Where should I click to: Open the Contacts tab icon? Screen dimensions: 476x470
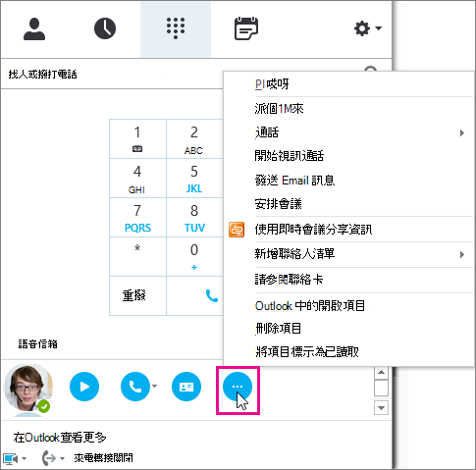click(34, 29)
